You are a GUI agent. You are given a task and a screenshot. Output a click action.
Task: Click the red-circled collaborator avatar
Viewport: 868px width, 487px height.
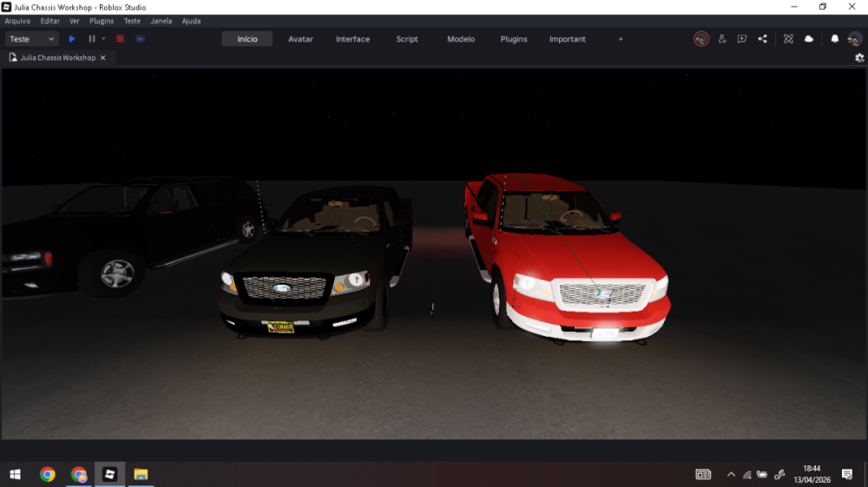[x=701, y=39]
